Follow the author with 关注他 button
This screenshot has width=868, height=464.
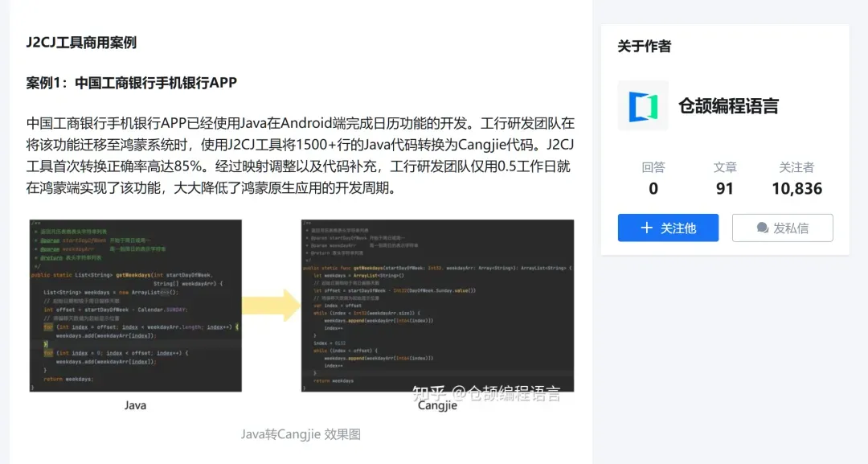668,228
